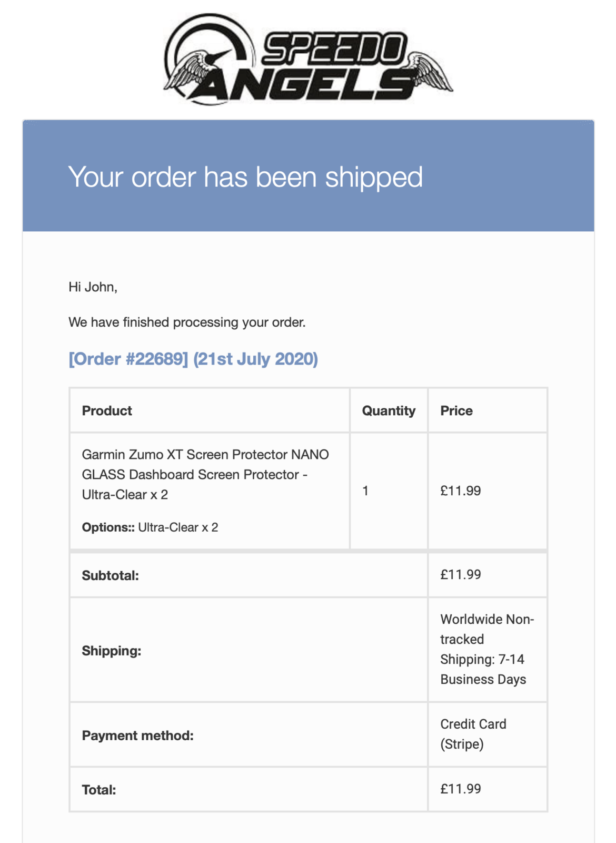This screenshot has width=616, height=843.
Task: Click the Garmin Zumo XT product name
Action: pos(205,474)
